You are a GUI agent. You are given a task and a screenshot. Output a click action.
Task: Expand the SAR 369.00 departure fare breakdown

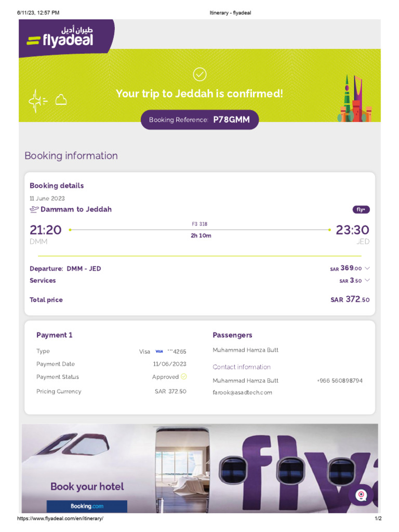click(367, 268)
